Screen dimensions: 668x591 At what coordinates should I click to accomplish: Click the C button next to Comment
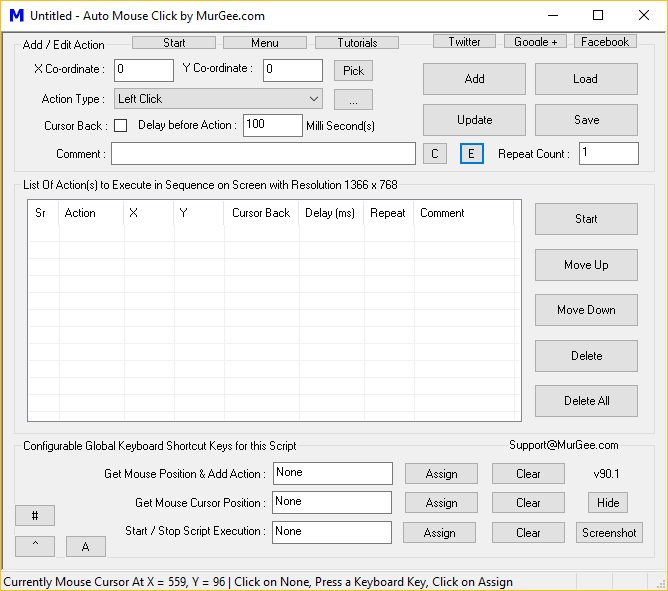pyautogui.click(x=435, y=153)
